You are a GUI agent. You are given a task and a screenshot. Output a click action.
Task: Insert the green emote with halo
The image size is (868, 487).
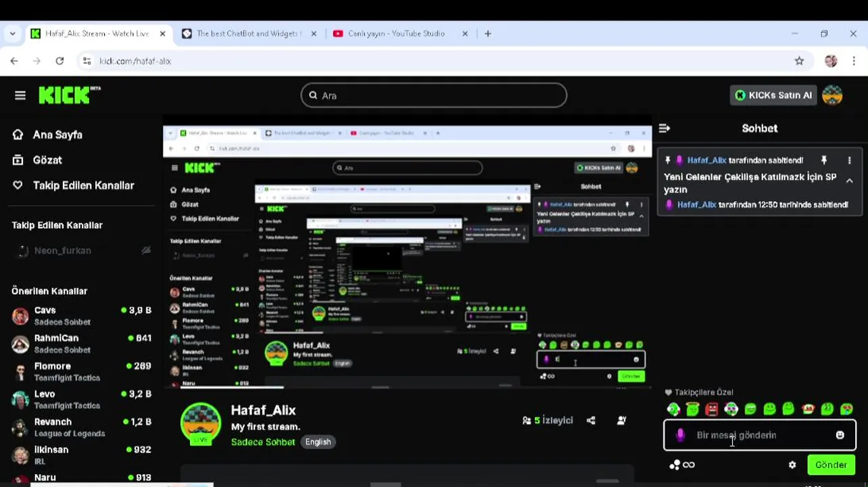[692, 409]
